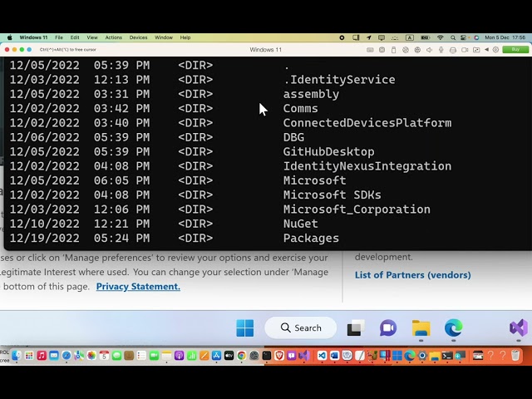Open Music app in the Dock
Screen dimensions: 532x399
pos(42,355)
